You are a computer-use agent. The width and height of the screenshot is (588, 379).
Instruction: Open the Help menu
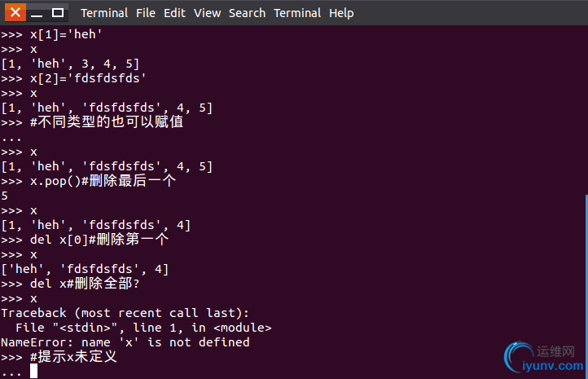(x=341, y=13)
